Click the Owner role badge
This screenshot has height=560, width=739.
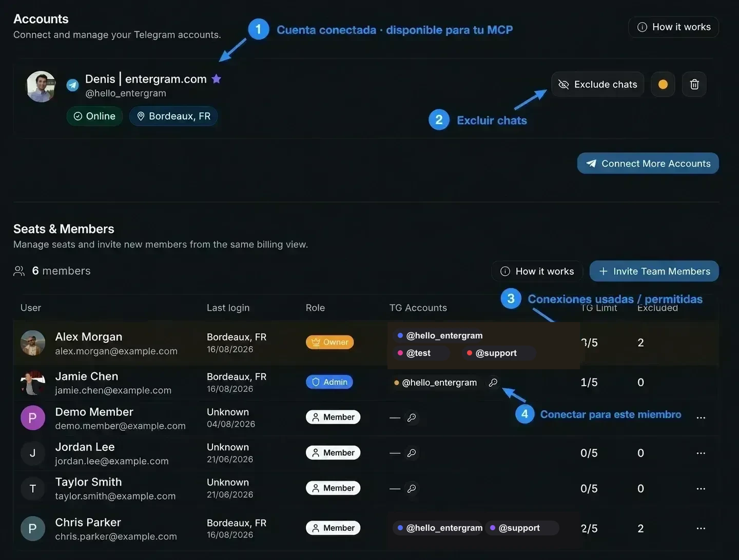coord(330,342)
